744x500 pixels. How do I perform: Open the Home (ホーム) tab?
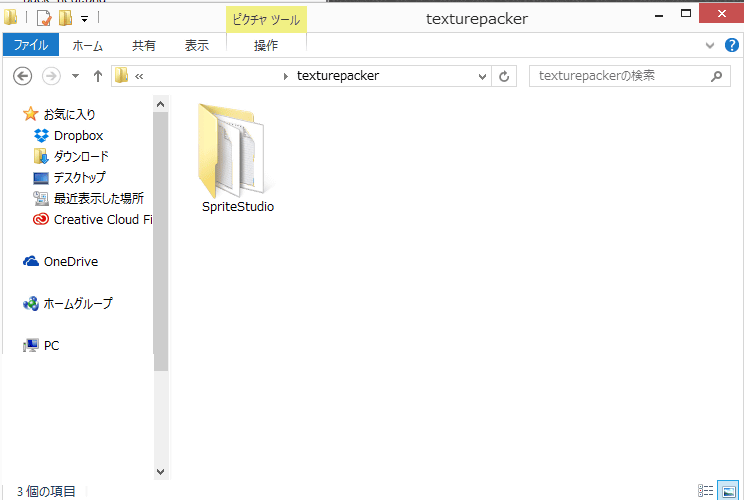[88, 46]
